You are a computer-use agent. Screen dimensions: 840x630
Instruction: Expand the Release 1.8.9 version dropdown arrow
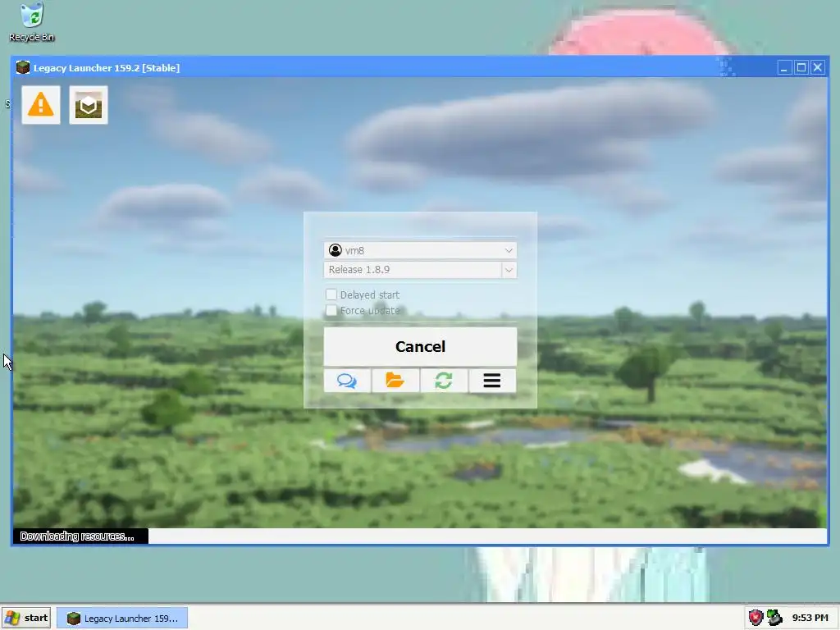(x=509, y=270)
